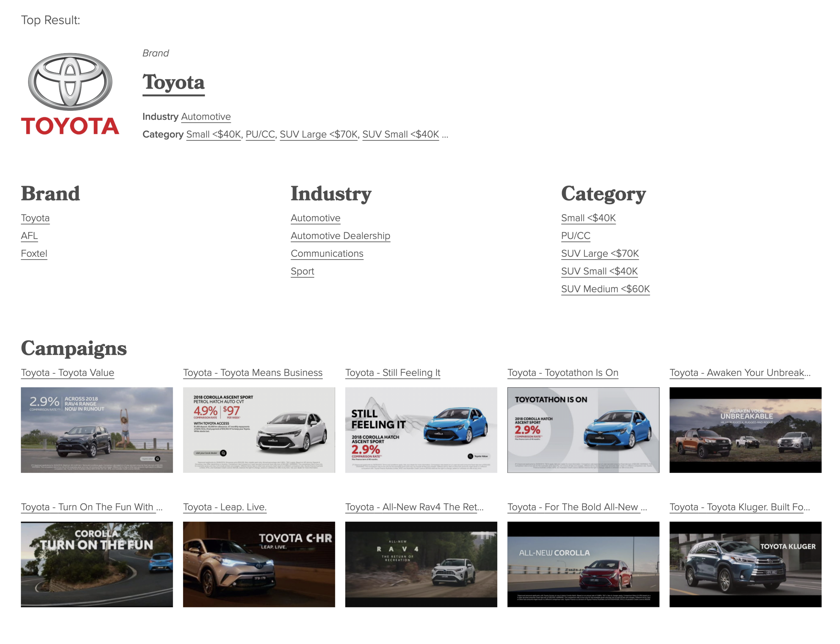Open Toyota - Toyotathon Is On campaign title
This screenshot has height=644, width=840.
click(563, 373)
